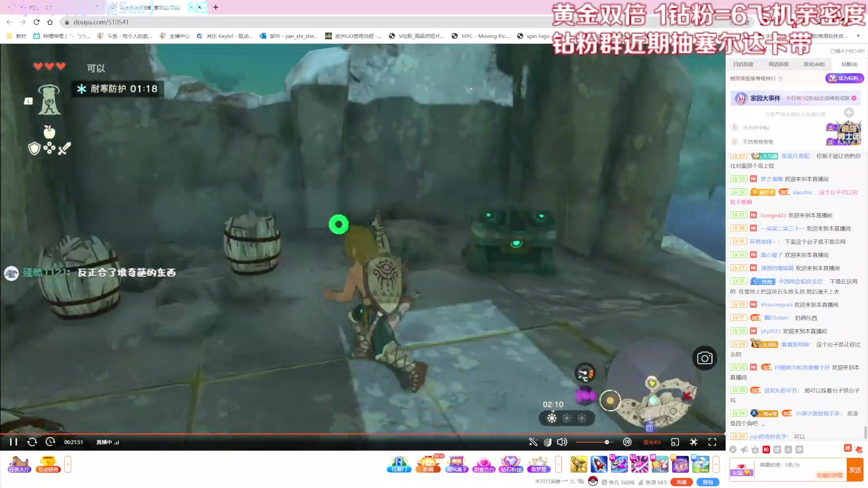The height and width of the screenshot is (488, 868).
Task: Enter web-page fullscreen mode
Action: (693, 442)
